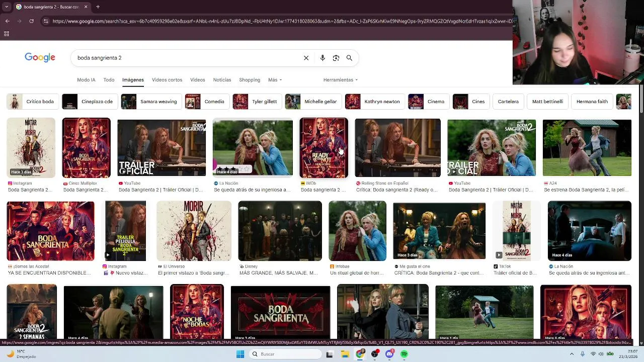This screenshot has width=644, height=362.
Task: Open the TikTok tráiler oficial thumbnail
Action: pyautogui.click(x=517, y=231)
